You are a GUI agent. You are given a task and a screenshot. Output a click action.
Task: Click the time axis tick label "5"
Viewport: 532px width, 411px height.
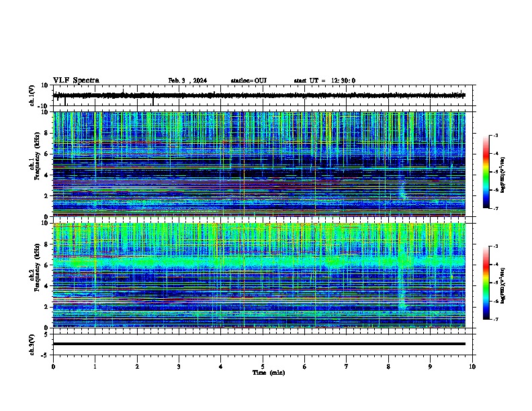(x=263, y=367)
